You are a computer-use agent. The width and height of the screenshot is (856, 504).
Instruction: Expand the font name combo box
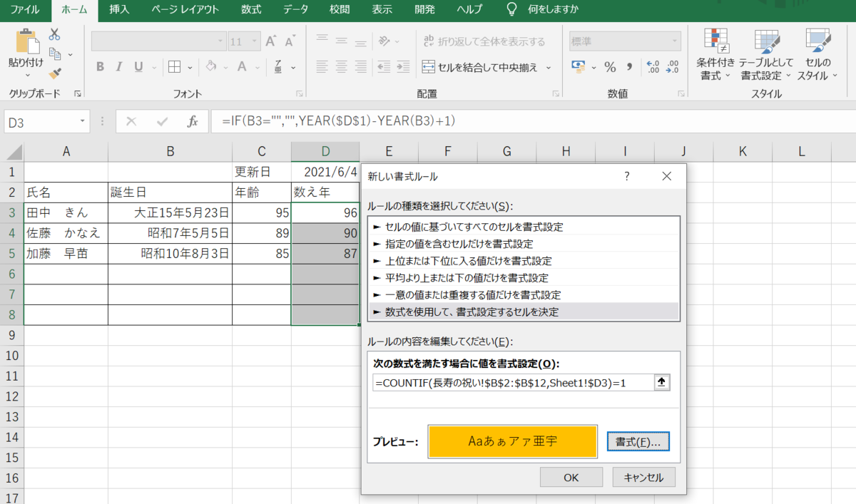221,41
